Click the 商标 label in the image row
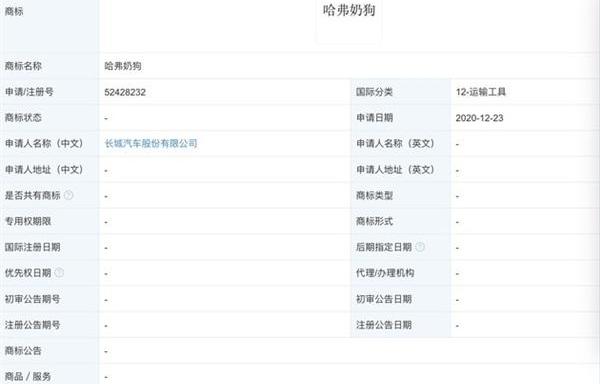 coord(14,11)
